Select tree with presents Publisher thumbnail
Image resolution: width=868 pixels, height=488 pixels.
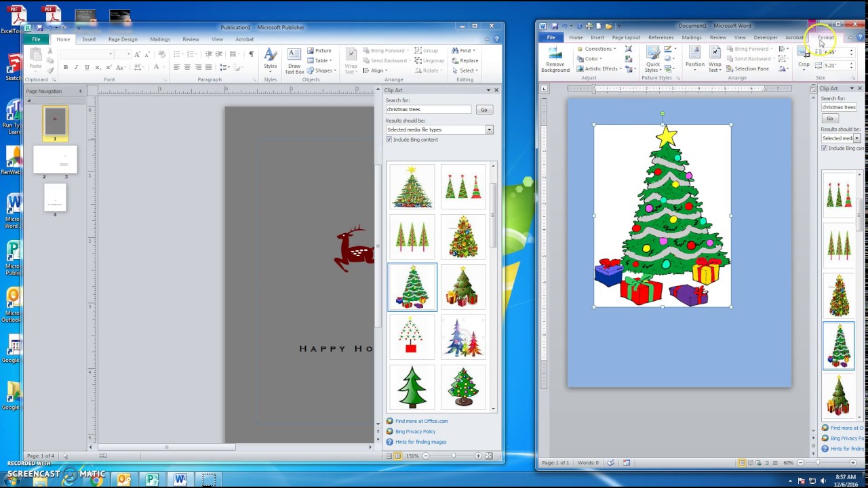click(x=412, y=287)
